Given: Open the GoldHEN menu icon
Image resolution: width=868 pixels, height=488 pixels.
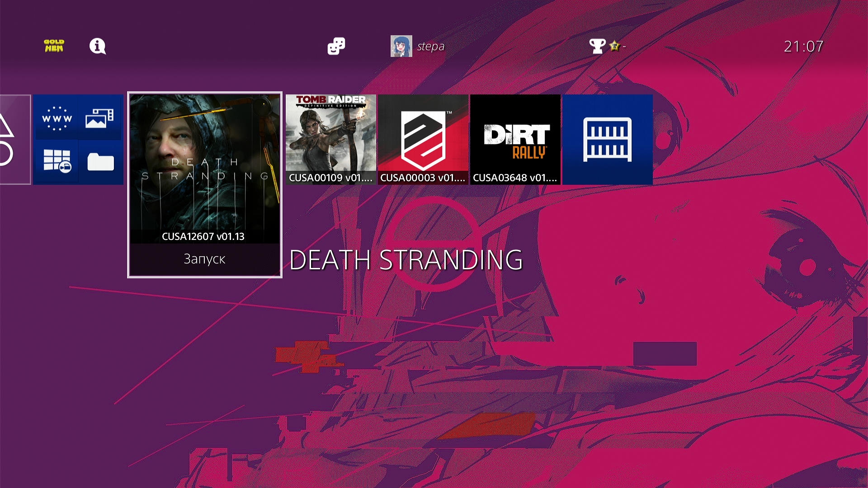Looking at the screenshot, I should click(x=54, y=46).
